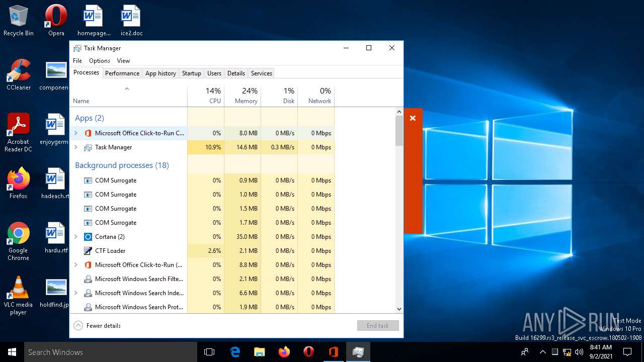Expand Microsoft Office Click-to-Run app row
Viewport: 644px width, 362px height.
pos(76,133)
